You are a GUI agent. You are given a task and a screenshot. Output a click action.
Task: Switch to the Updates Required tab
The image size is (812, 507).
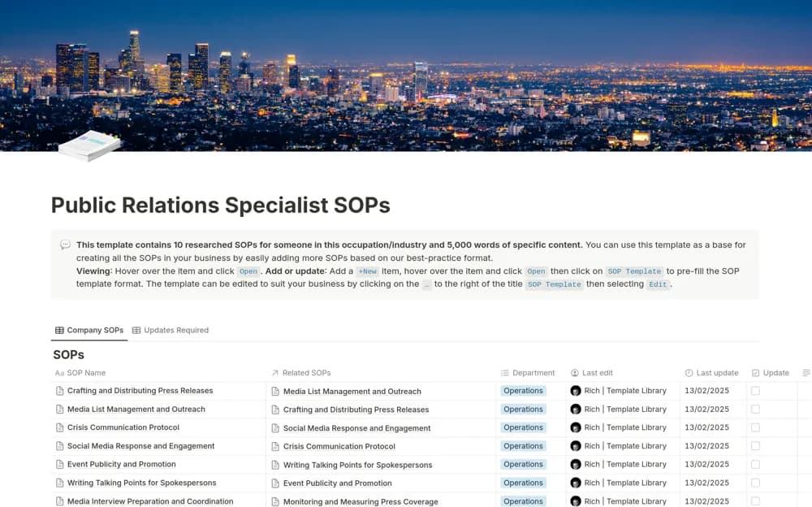click(171, 330)
